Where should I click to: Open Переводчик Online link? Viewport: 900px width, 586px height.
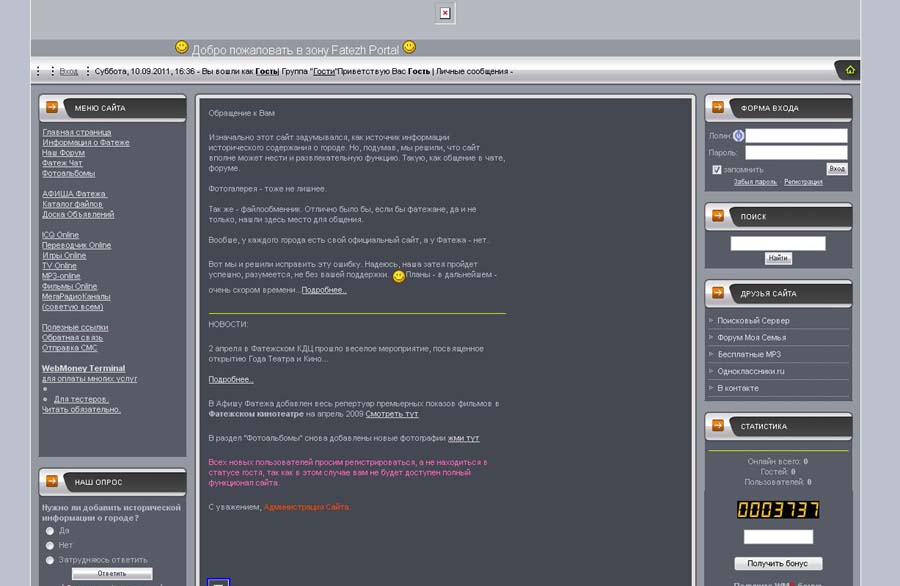pyautogui.click(x=76, y=245)
